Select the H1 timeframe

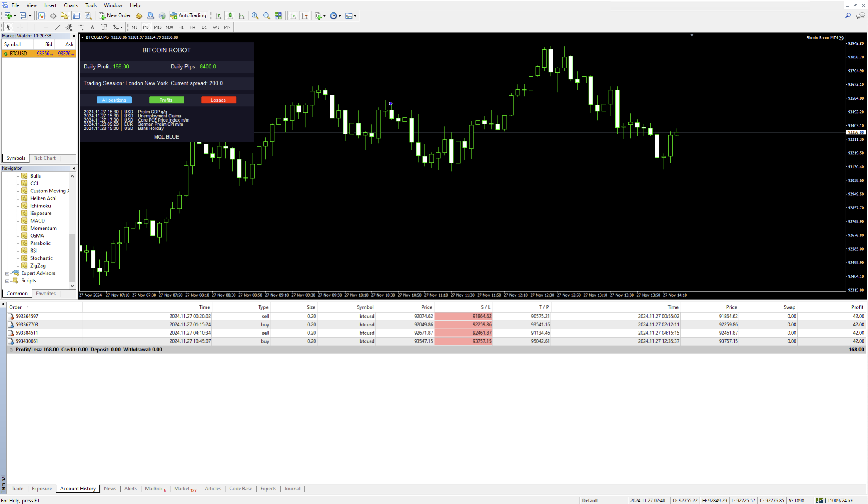pos(181,27)
